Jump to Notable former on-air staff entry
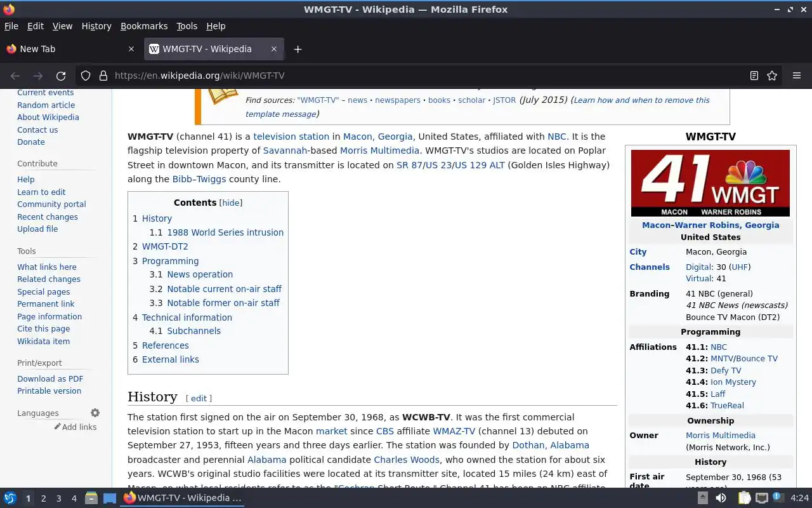Viewport: 812px width, 508px height. coord(223,303)
